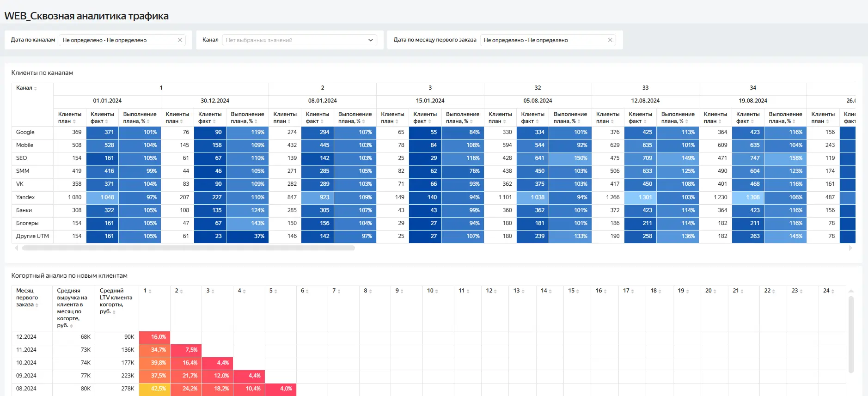Screen dimensions: 868x396
Task: Select the 'Yandex' channel row label
Action: click(25, 197)
